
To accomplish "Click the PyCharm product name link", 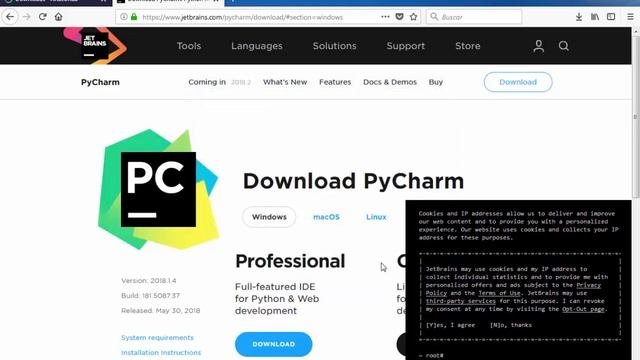I will coord(100,82).
